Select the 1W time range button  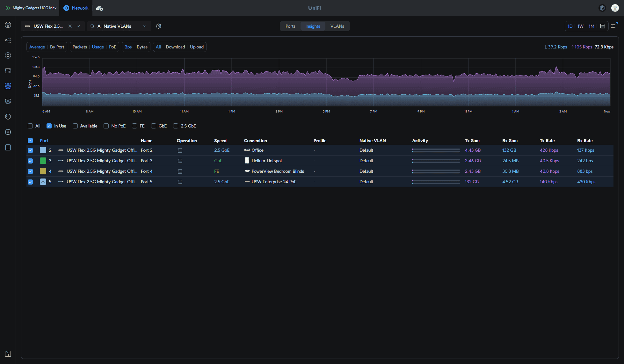click(x=580, y=26)
